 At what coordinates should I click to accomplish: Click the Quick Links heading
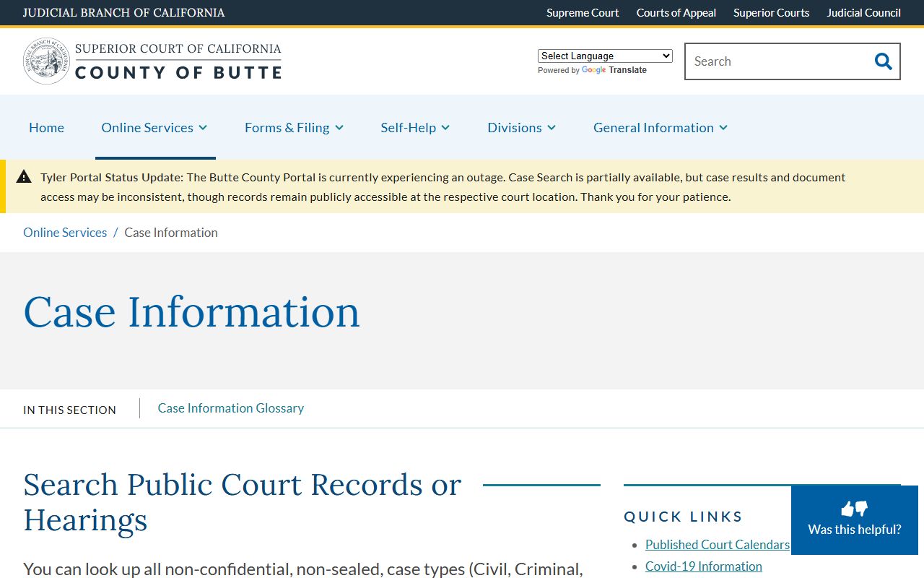pyautogui.click(x=683, y=517)
